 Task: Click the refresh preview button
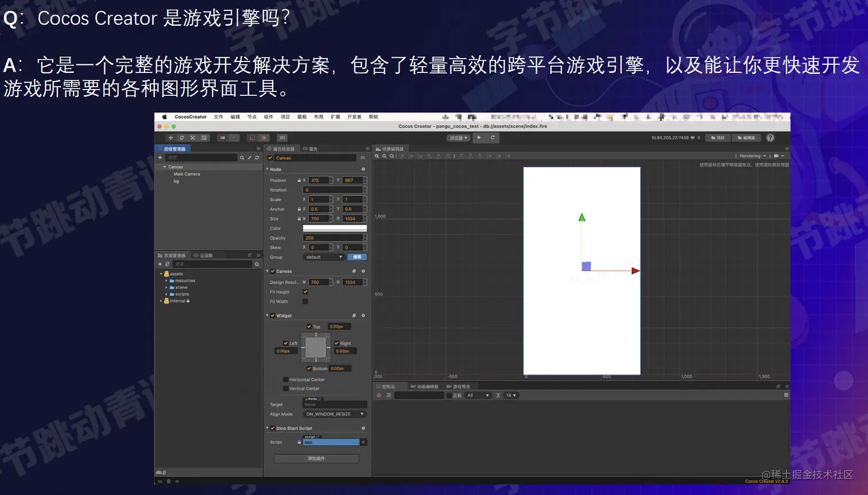pyautogui.click(x=493, y=138)
